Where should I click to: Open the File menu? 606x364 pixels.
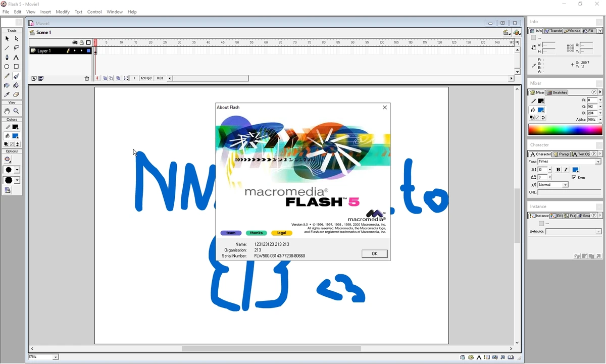tap(6, 12)
